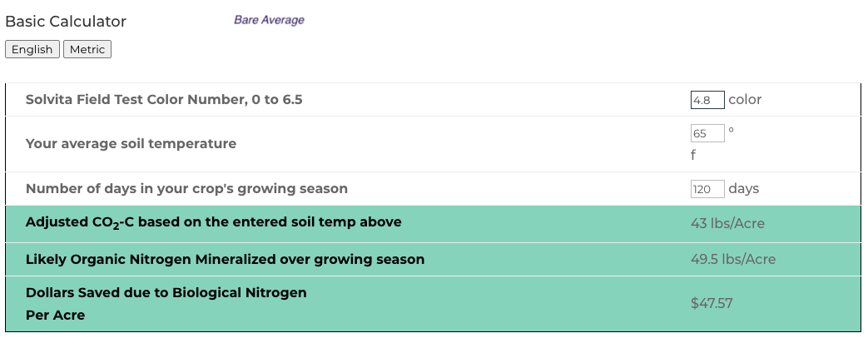Viewport: 868px width, 343px height.
Task: Click the Bare Average label
Action: (x=269, y=20)
